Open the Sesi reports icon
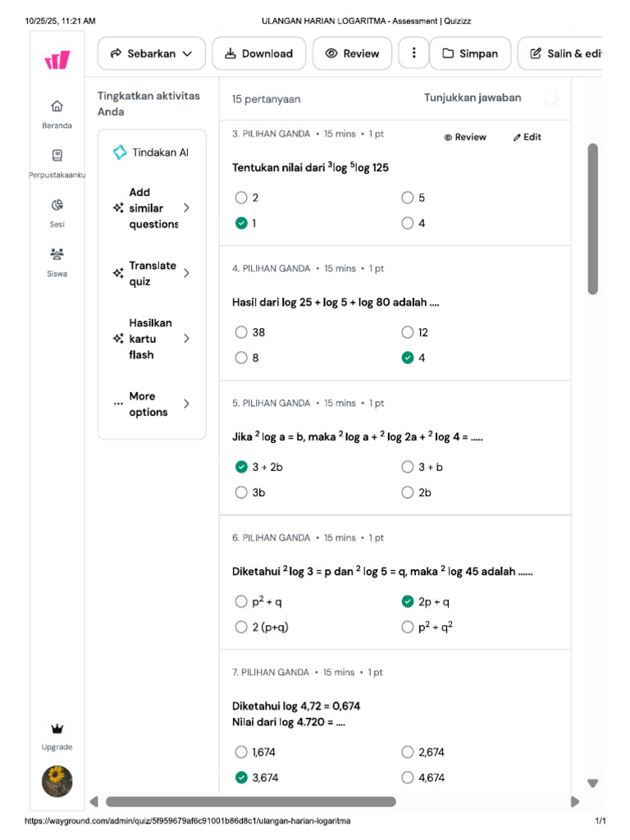Image resolution: width=630 pixels, height=840 pixels. pos(57,204)
